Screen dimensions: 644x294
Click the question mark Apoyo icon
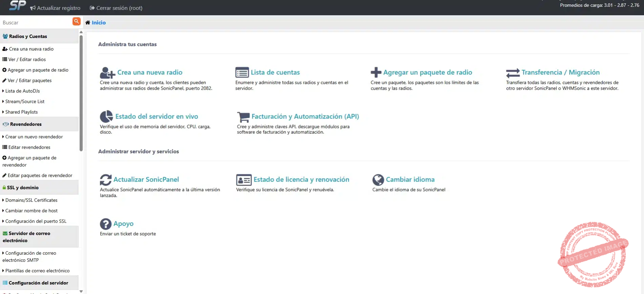pyautogui.click(x=106, y=224)
